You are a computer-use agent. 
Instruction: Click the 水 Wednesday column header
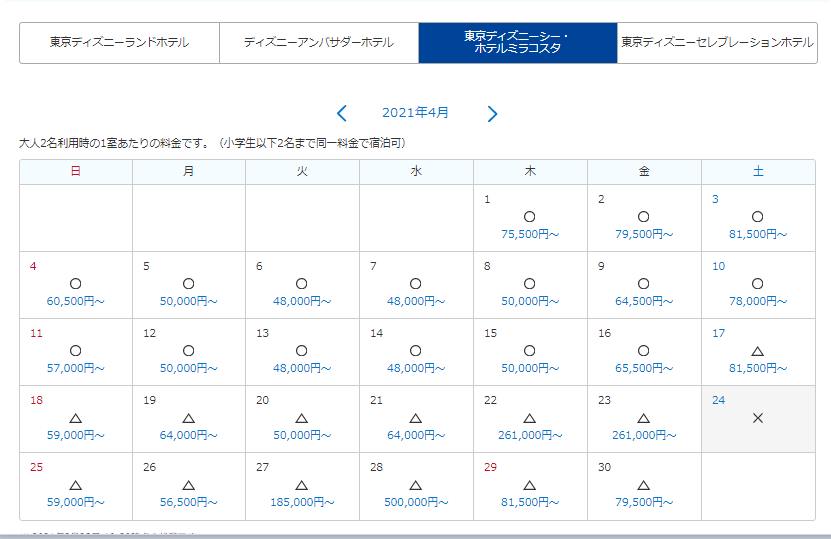tap(416, 172)
